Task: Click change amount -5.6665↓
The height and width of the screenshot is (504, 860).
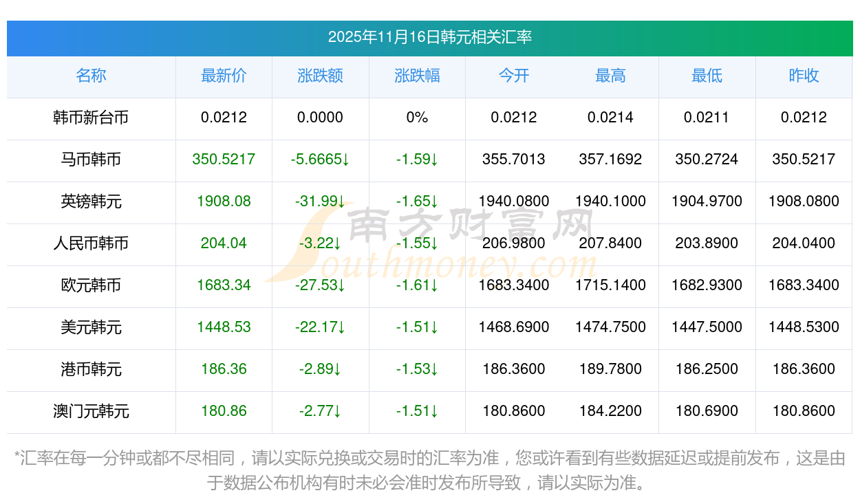Action: coord(321,160)
